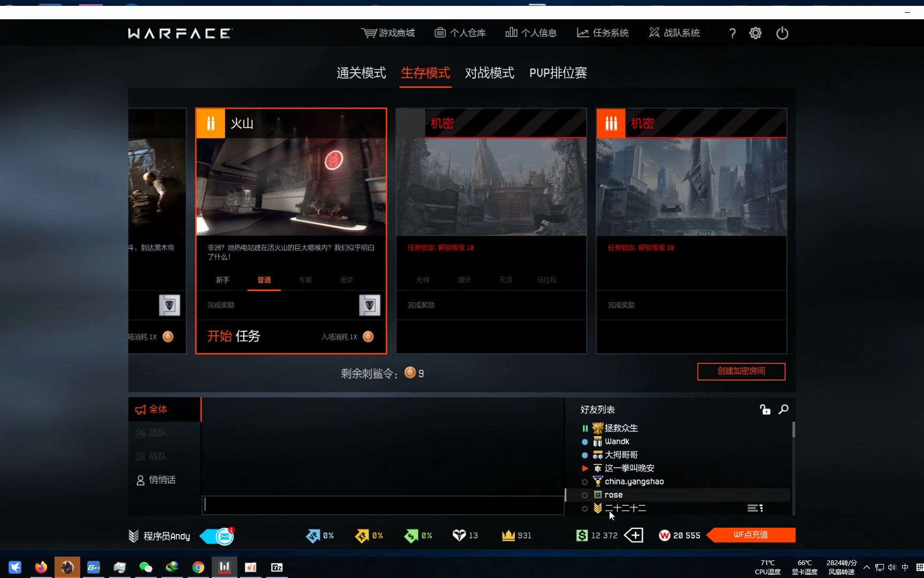Switch to 对战模式 tab
The height and width of the screenshot is (578, 924).
[489, 73]
